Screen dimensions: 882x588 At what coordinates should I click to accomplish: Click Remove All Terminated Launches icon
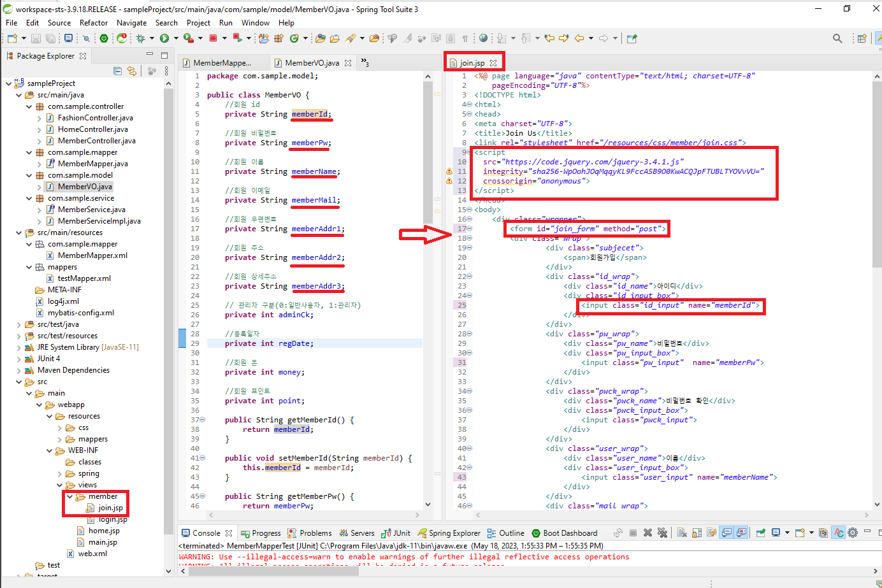[x=662, y=533]
